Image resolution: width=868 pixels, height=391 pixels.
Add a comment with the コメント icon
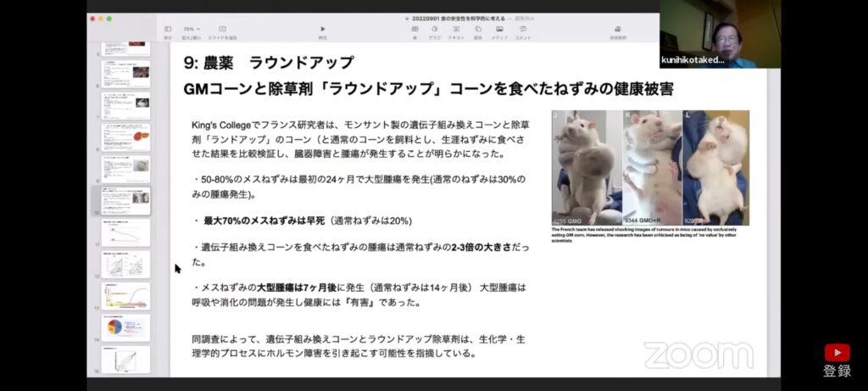pyautogui.click(x=523, y=31)
